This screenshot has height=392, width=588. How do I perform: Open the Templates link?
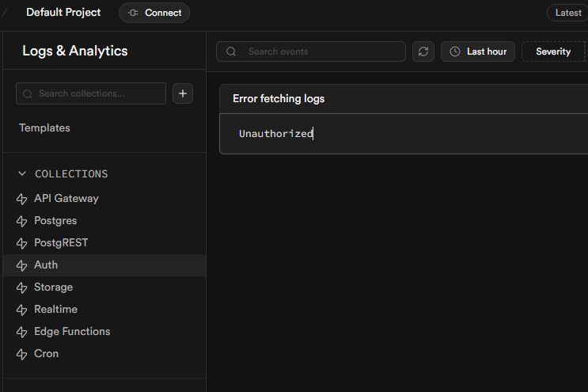[x=44, y=127]
